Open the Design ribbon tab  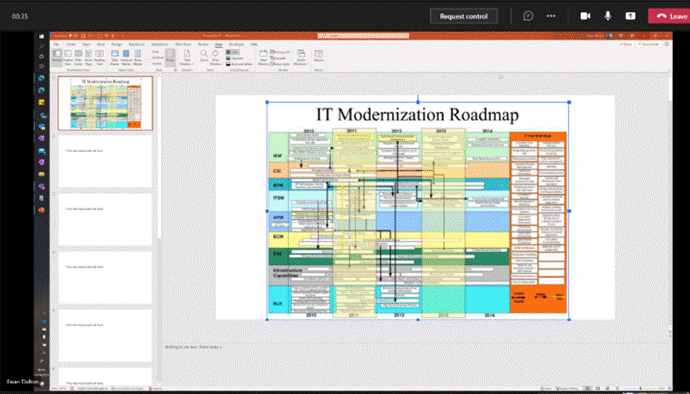[117, 44]
